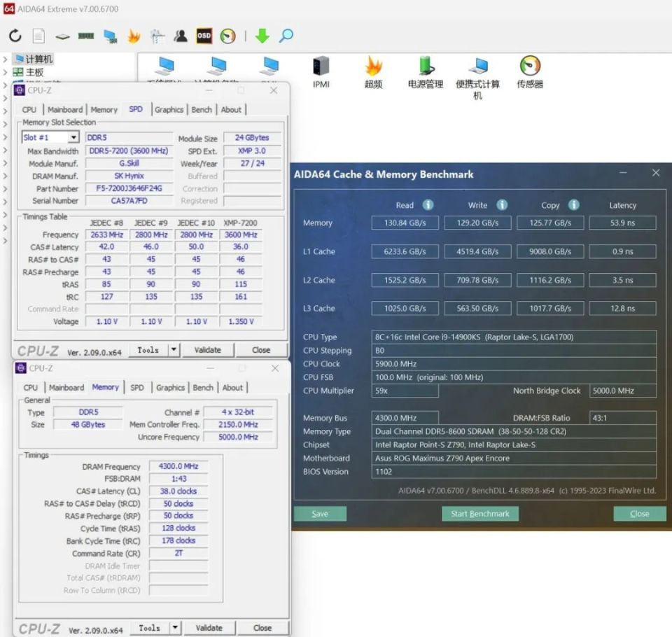This screenshot has width=672, height=637.
Task: Open Tools dropdown arrow in lower CPU-Z window
Action: tap(175, 628)
